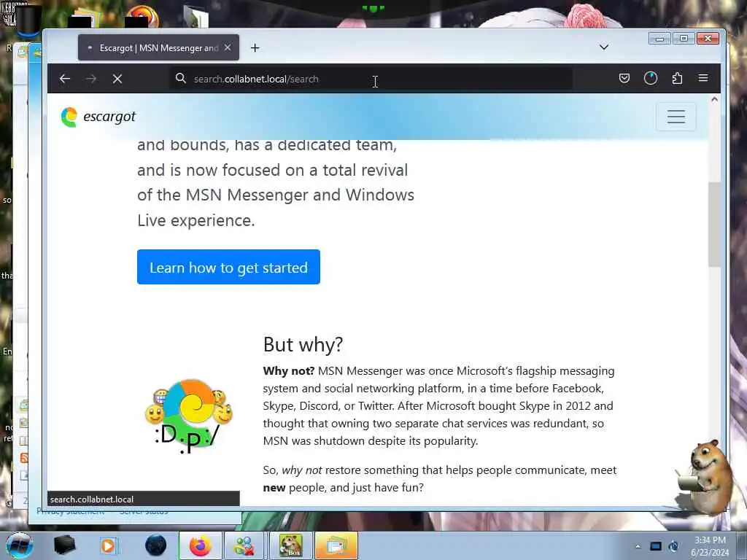Click the Firefox taskbar icon
This screenshot has width=747, height=560.
coord(200,545)
